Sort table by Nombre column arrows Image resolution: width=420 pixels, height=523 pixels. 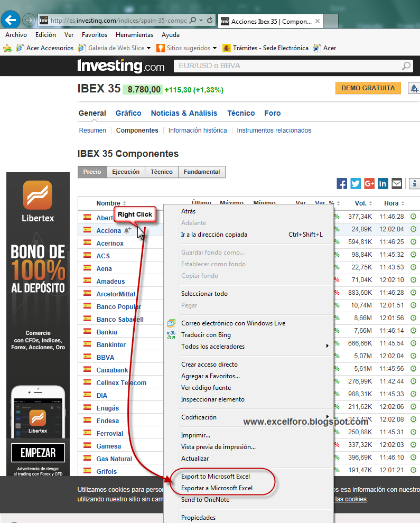click(125, 203)
